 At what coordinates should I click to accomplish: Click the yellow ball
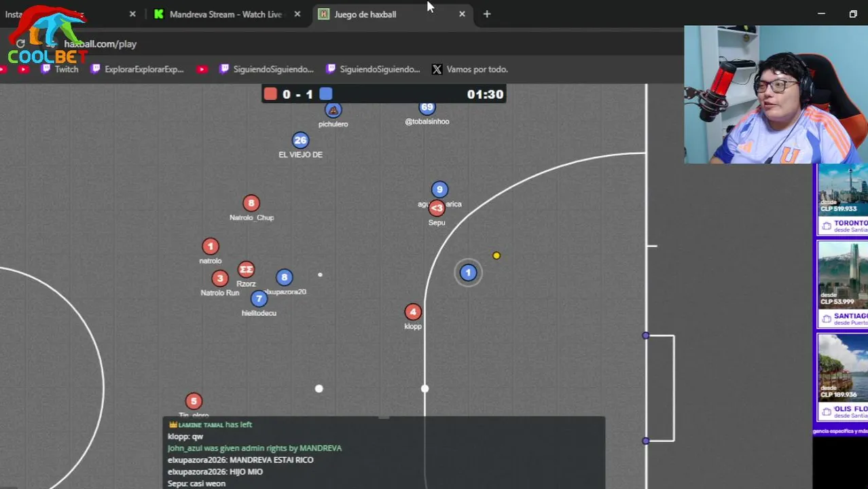[496, 256]
